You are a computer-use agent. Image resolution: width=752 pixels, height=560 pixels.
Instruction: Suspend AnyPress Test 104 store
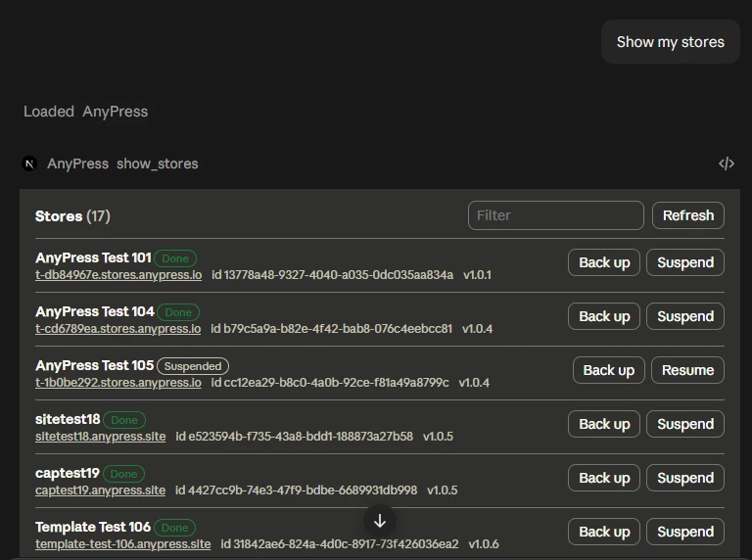pos(685,316)
